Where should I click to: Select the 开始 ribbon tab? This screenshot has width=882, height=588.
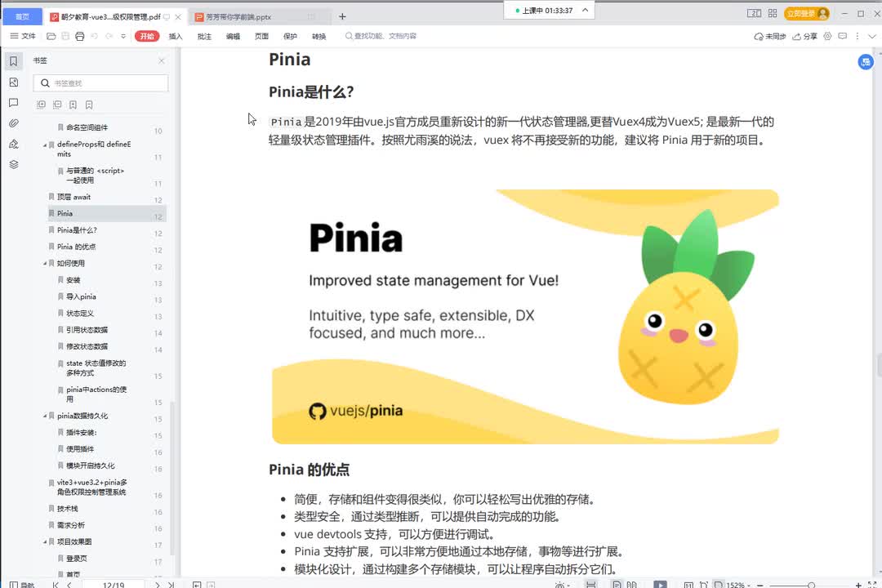(x=147, y=36)
